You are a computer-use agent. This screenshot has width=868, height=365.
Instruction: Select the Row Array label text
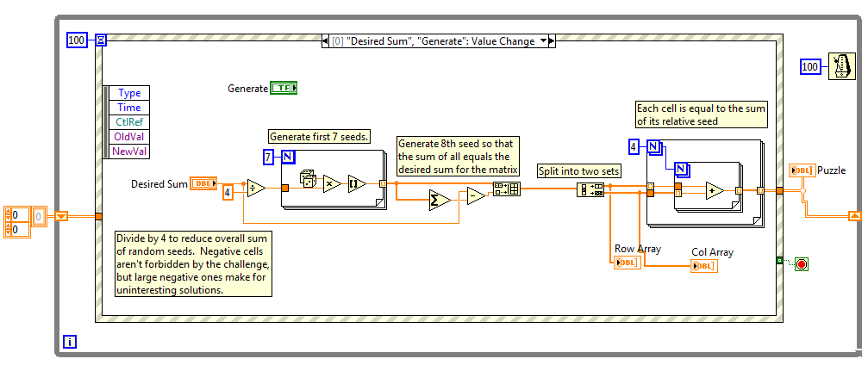638,249
